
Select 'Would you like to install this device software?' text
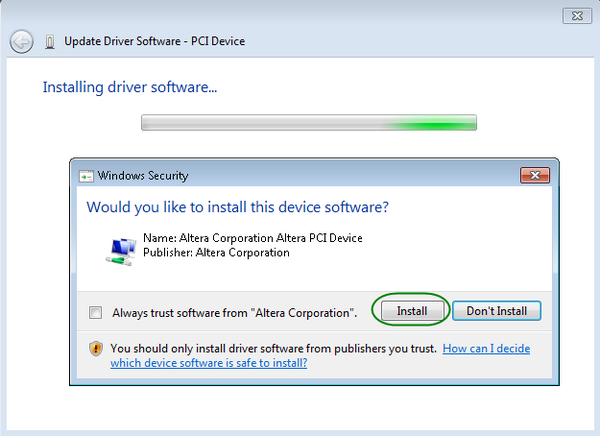(x=238, y=207)
